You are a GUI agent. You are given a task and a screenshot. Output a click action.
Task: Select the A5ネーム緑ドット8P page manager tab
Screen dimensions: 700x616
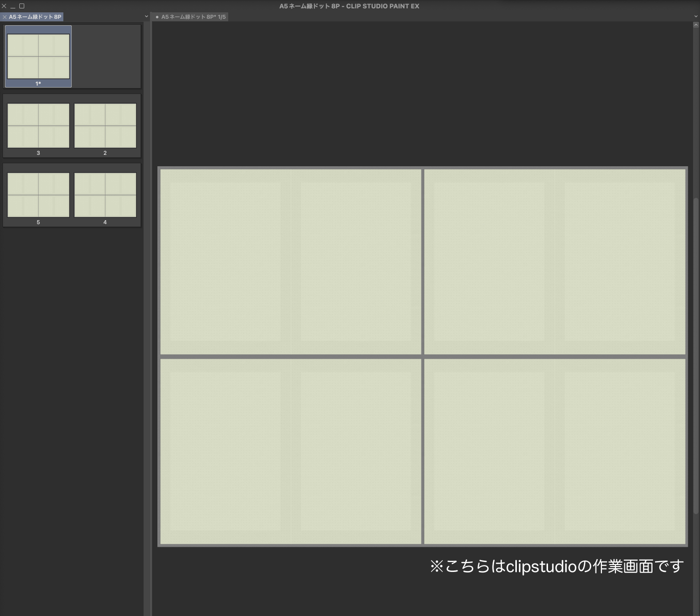[35, 16]
